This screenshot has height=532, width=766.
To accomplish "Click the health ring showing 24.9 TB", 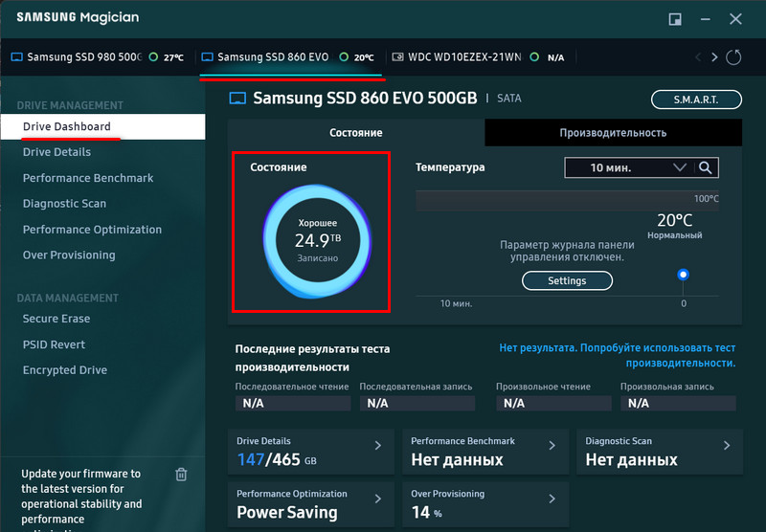I will click(x=318, y=240).
